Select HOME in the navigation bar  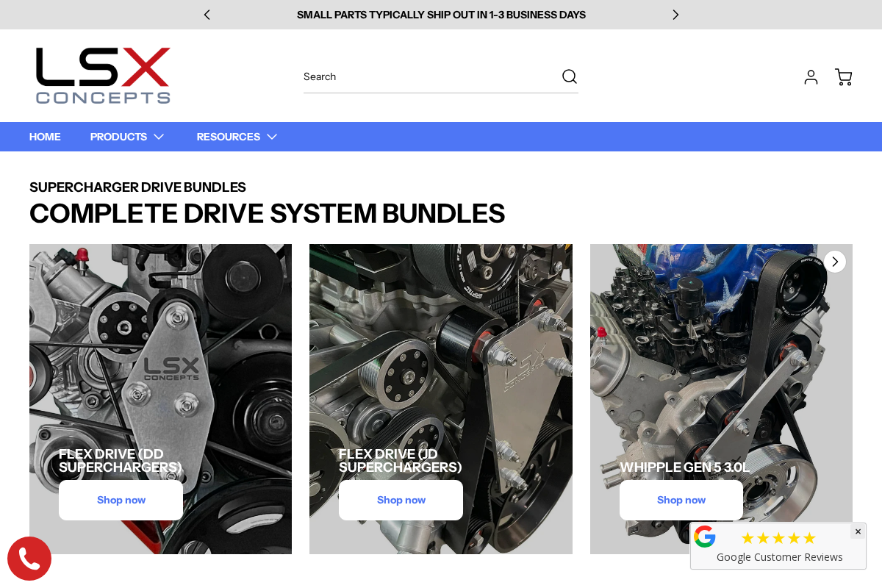click(x=45, y=137)
